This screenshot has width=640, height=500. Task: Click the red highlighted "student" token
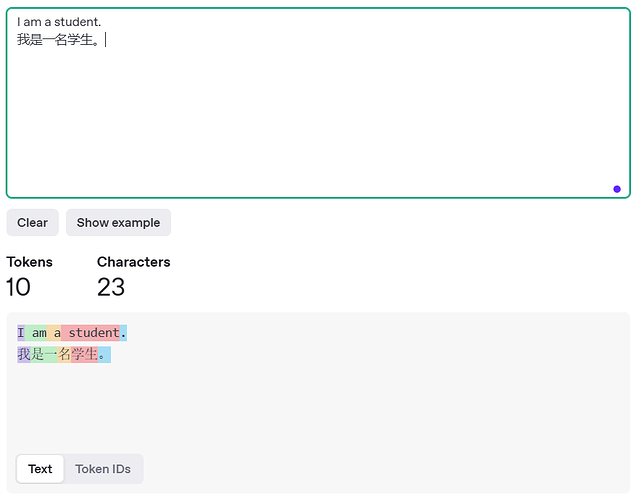point(91,333)
